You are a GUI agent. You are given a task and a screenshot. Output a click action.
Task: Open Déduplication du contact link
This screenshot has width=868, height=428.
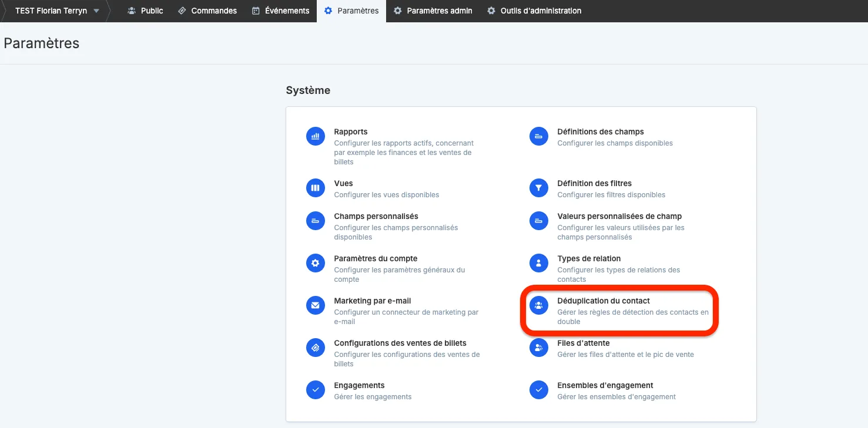tap(604, 301)
